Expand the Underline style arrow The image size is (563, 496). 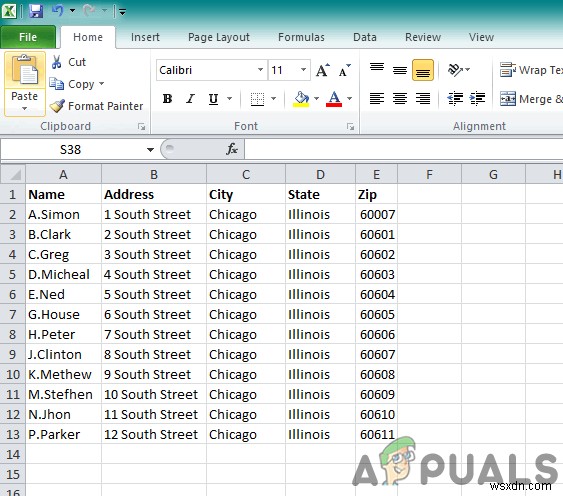coord(229,99)
